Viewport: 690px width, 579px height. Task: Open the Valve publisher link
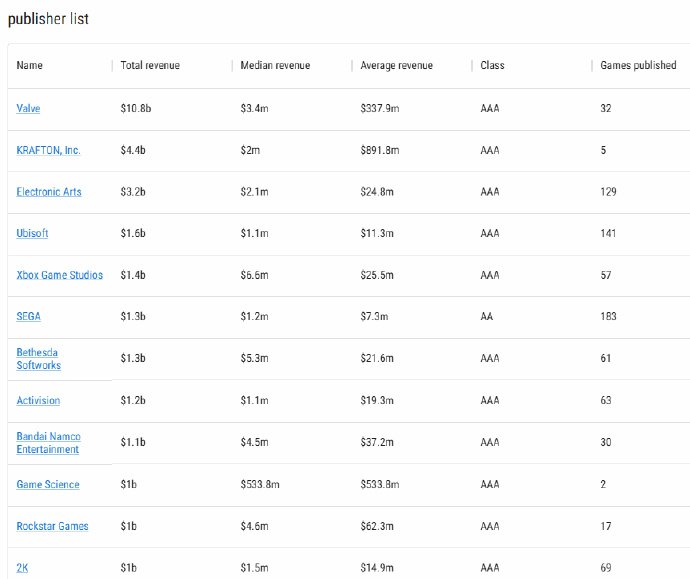[x=28, y=108]
